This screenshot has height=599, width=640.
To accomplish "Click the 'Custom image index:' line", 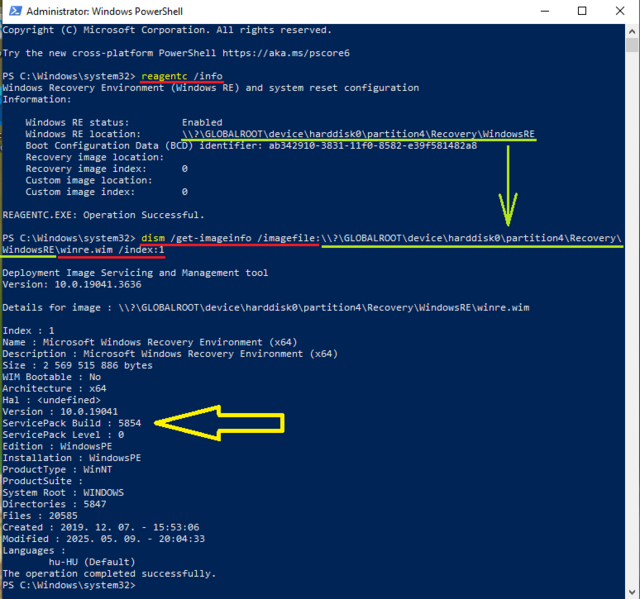I will 107,192.
